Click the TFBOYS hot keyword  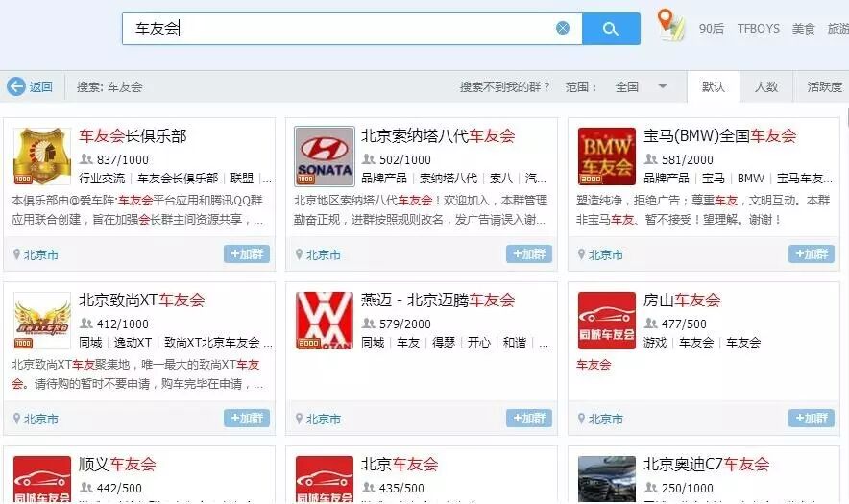click(x=759, y=29)
